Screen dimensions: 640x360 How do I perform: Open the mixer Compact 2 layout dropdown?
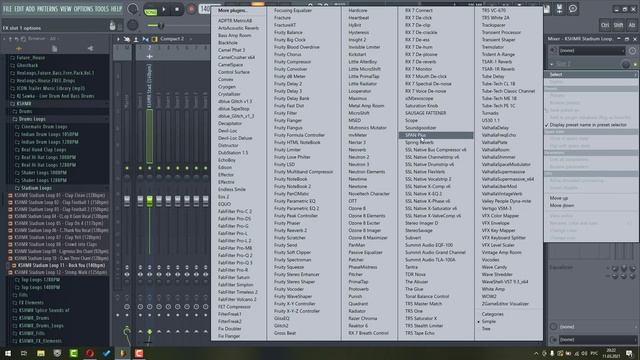[x=172, y=39]
